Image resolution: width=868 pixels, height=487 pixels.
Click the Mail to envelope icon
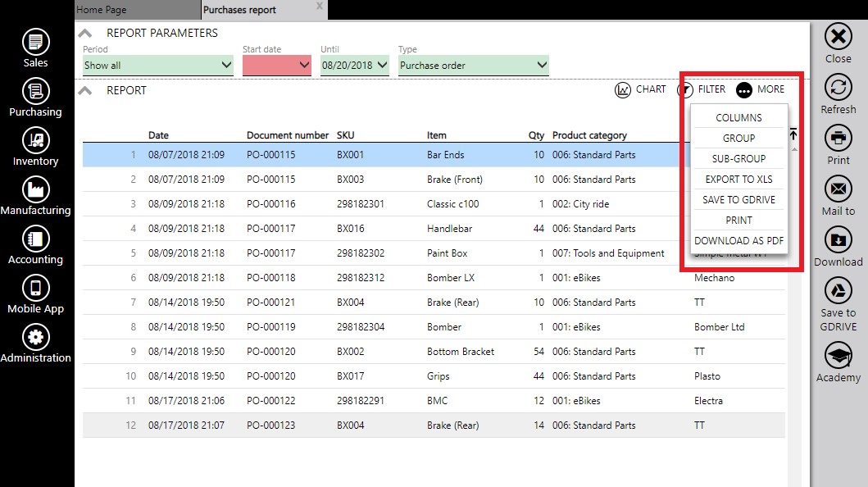838,189
